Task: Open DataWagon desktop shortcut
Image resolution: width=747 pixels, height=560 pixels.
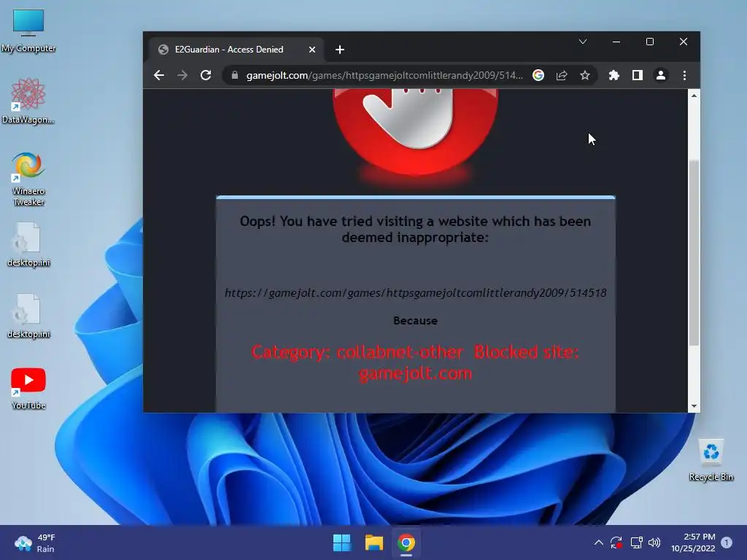Action: coord(28,101)
